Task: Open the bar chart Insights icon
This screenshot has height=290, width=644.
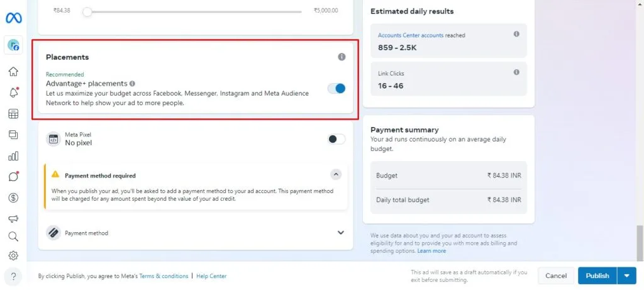Action: coord(14,156)
